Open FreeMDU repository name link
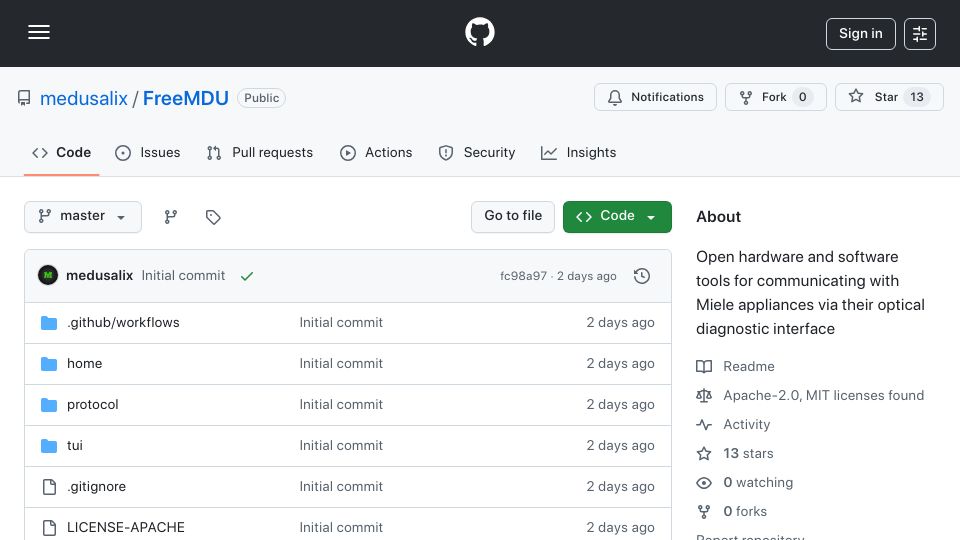This screenshot has width=960, height=540. coord(186,98)
